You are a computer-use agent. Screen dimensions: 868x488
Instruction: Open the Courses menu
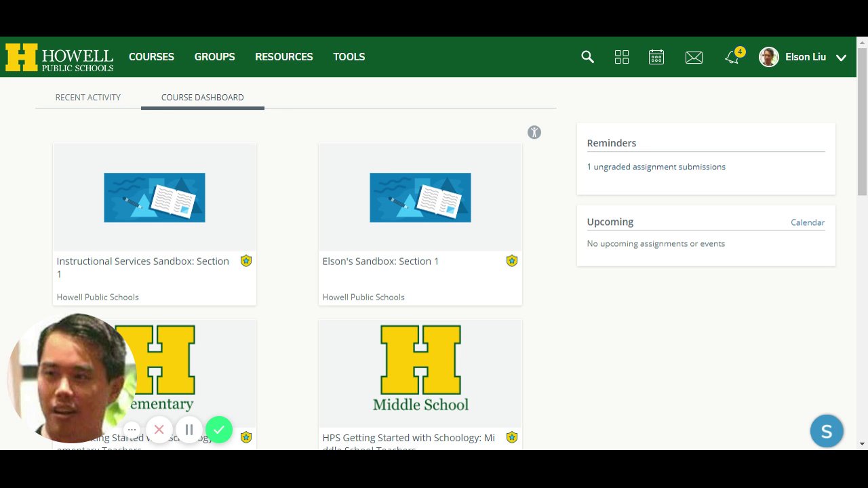151,57
